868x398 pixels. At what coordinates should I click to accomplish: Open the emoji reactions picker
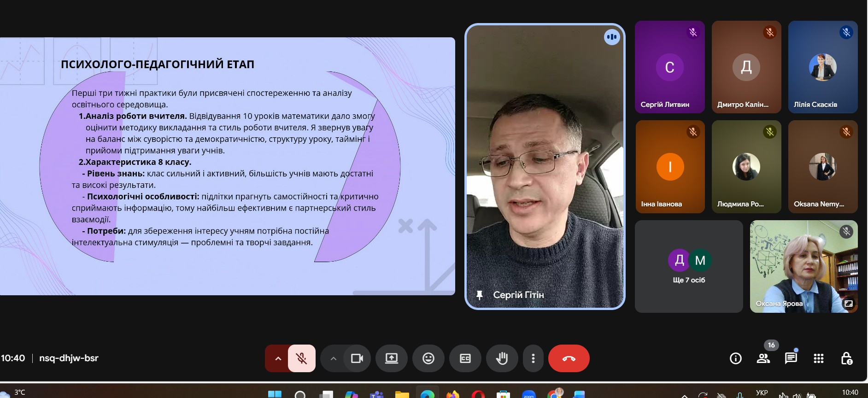(428, 358)
